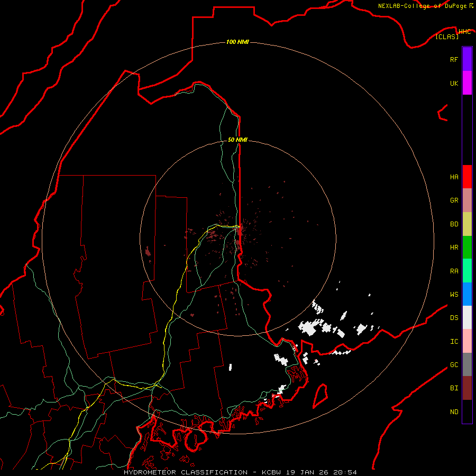
Task: Click the HR legend label
Action: point(454,248)
